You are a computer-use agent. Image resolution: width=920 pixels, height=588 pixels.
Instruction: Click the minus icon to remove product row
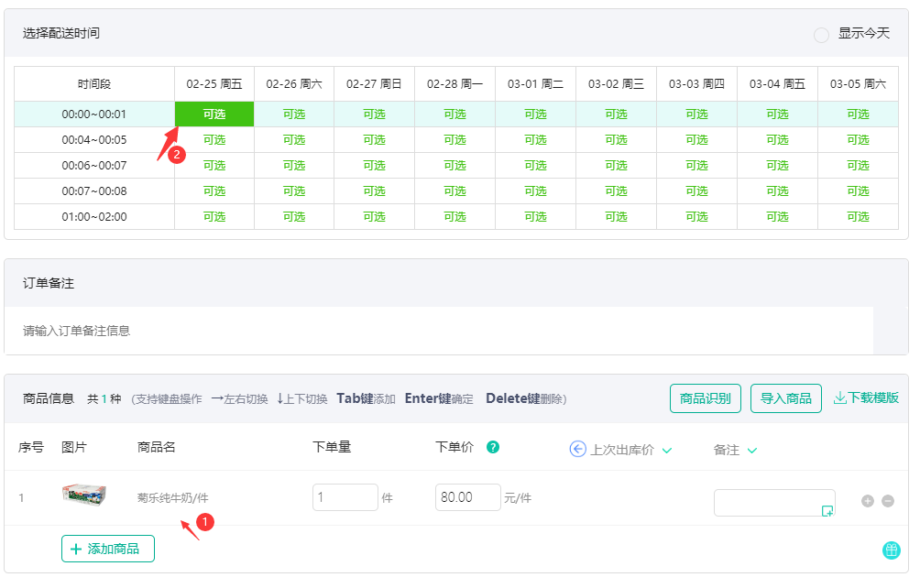tap(887, 501)
